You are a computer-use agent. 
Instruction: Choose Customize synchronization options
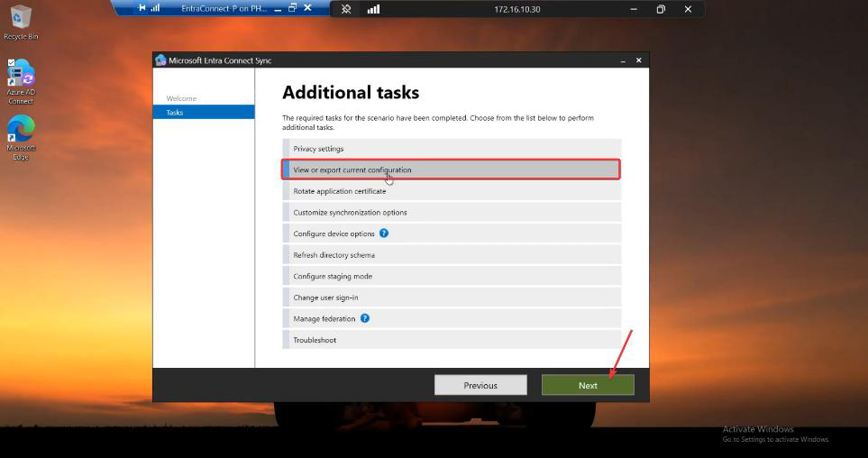click(x=452, y=212)
